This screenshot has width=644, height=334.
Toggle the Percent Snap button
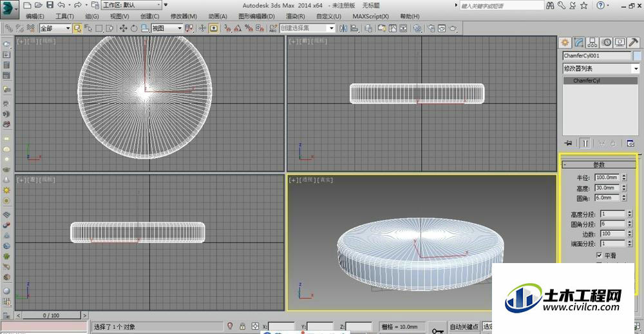coord(249,28)
